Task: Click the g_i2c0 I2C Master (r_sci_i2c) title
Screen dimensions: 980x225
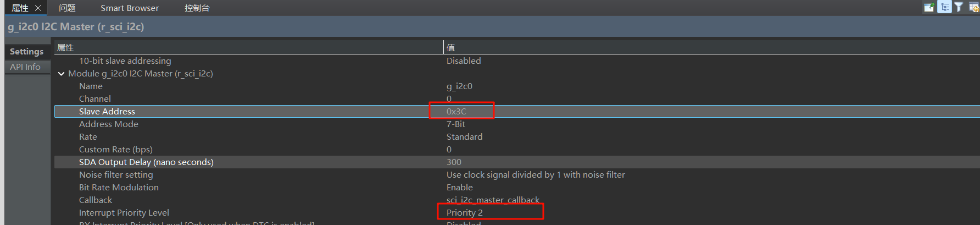Action: coord(76,26)
